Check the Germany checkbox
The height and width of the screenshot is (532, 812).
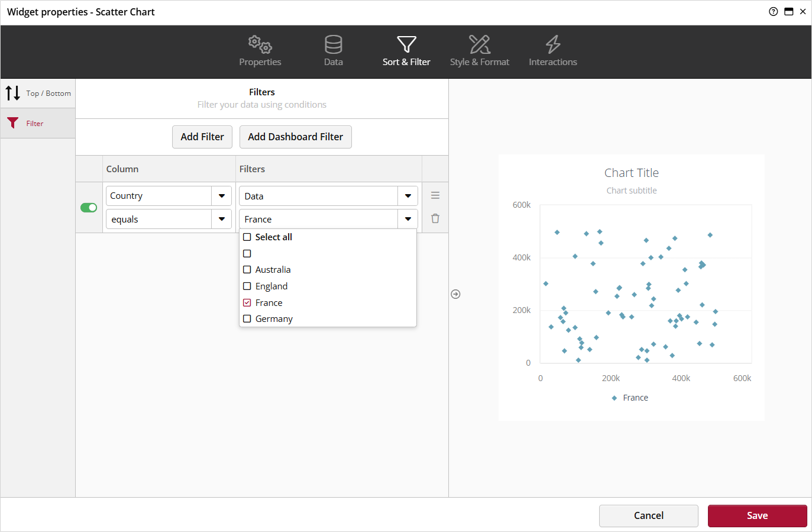pyautogui.click(x=247, y=318)
